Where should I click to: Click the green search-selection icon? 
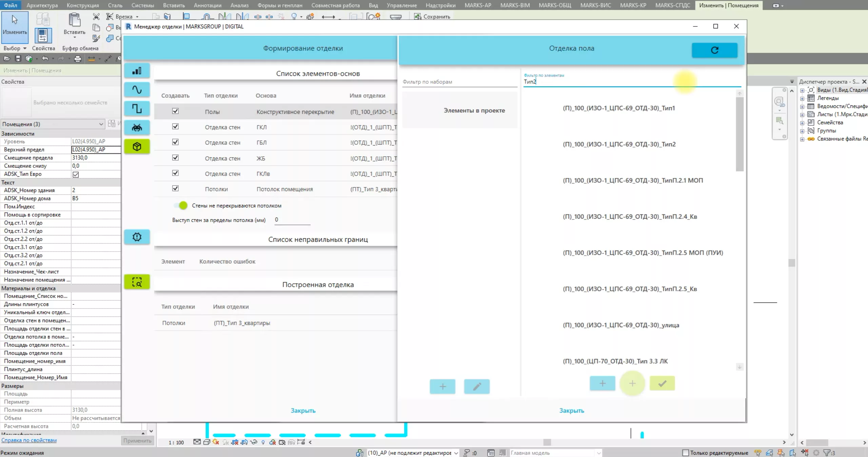[x=137, y=282]
